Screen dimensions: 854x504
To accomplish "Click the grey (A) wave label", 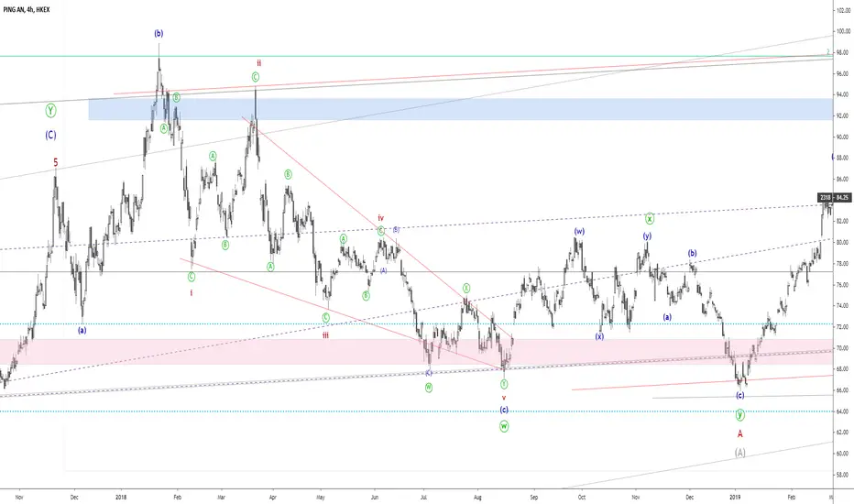I will coord(740,453).
